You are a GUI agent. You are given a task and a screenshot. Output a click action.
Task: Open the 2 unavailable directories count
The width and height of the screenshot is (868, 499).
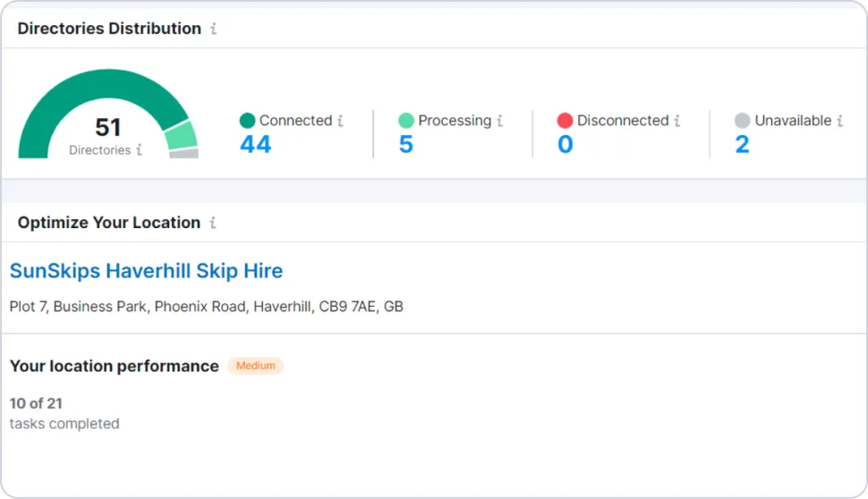click(743, 144)
